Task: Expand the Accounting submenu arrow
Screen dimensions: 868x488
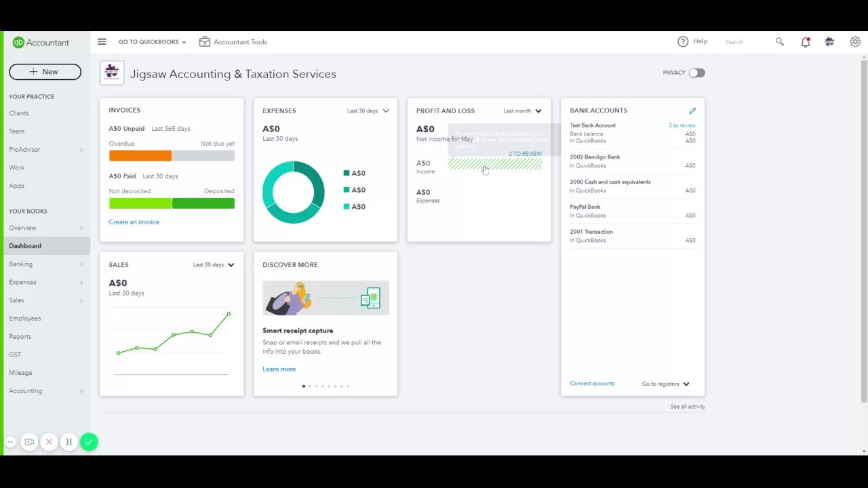Action: [81, 391]
